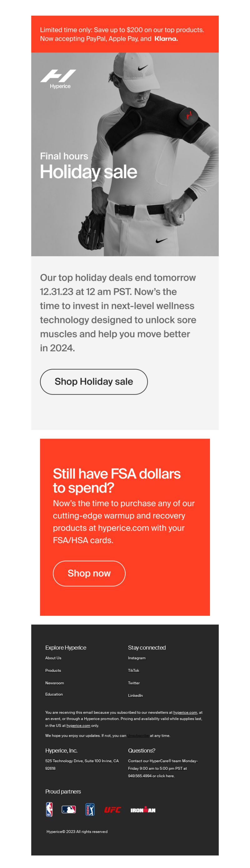Image resolution: width=250 pixels, height=868 pixels.
Task: Click the Ironman partner logo
Action: pyautogui.click(x=143, y=810)
